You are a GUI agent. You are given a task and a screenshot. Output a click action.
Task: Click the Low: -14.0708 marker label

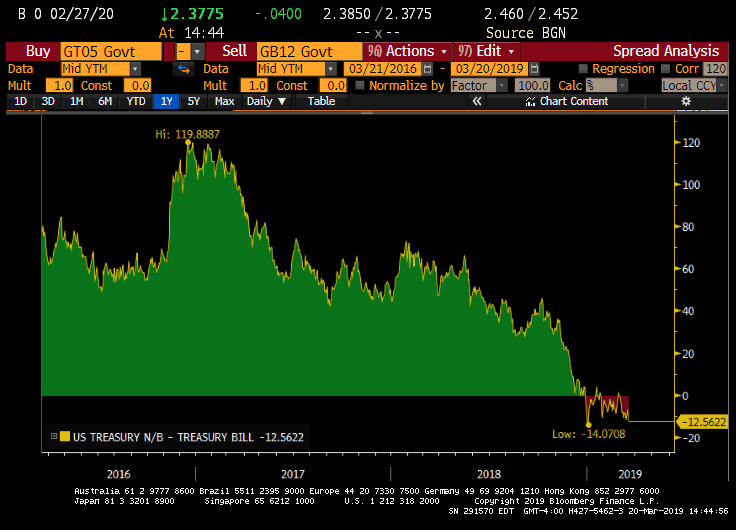coord(589,434)
